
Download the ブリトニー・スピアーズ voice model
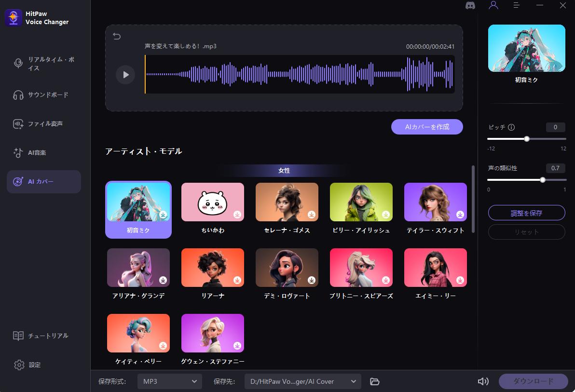386,280
